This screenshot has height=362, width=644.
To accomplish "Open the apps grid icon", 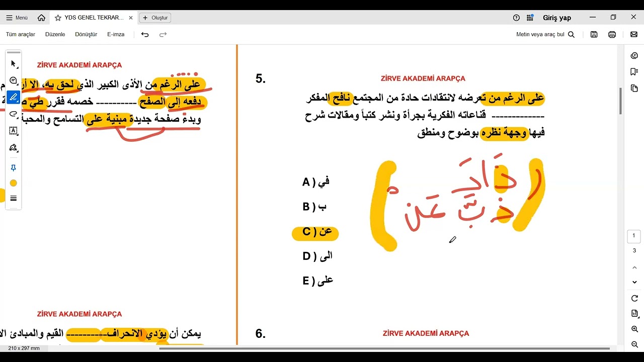I will pyautogui.click(x=530, y=18).
